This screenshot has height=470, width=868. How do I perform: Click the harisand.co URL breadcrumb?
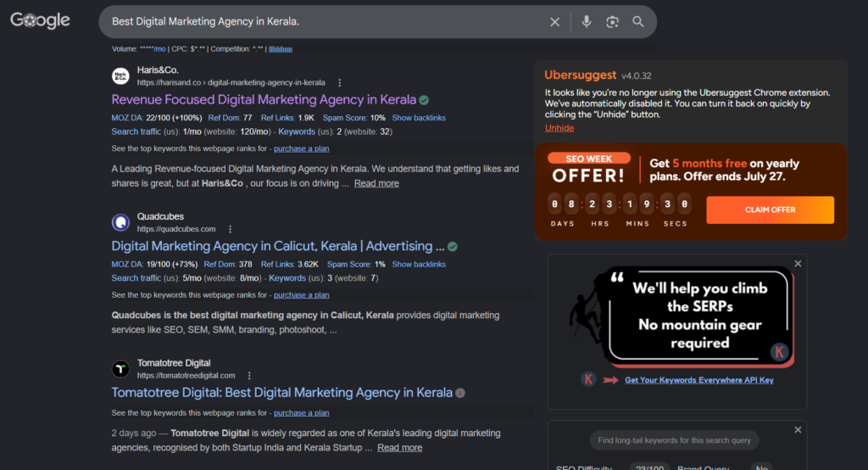[231, 82]
